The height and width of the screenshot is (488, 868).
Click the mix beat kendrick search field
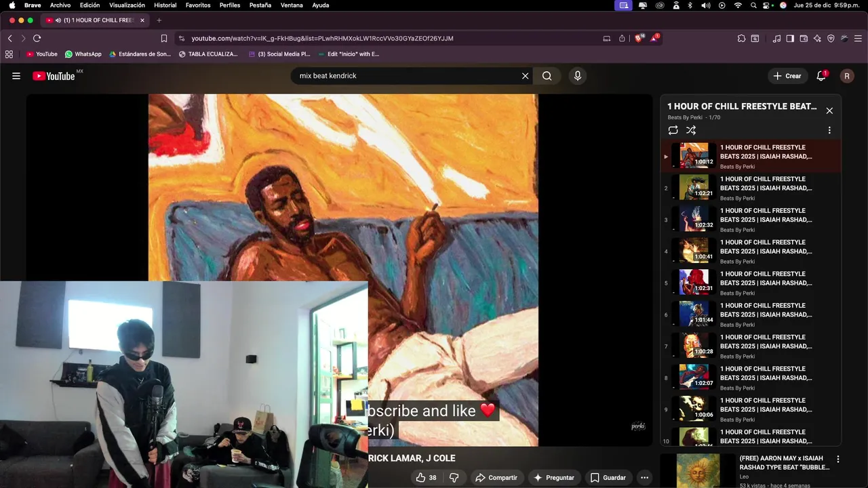coord(407,76)
